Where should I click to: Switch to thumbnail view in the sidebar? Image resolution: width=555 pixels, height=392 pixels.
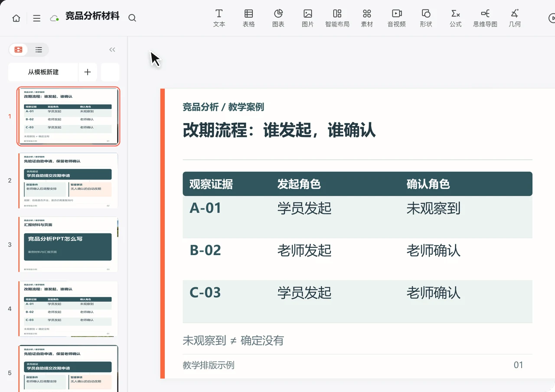coord(19,50)
